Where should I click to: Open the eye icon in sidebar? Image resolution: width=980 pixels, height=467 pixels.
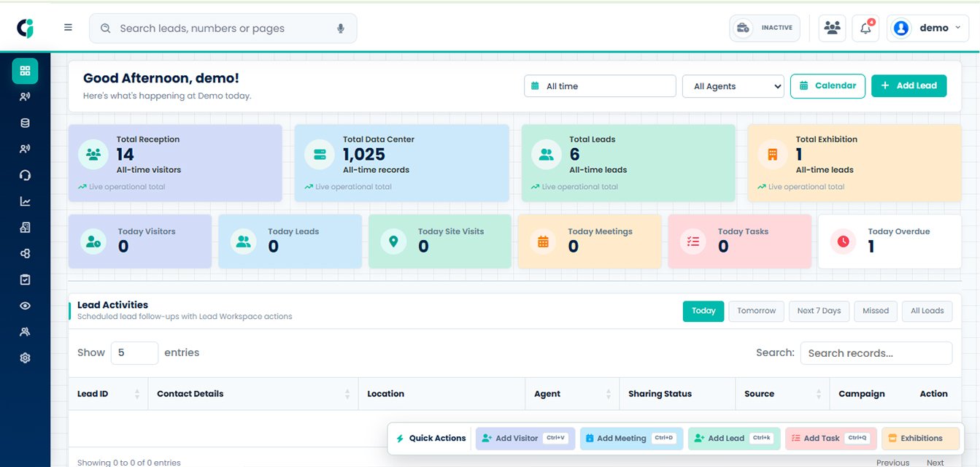point(25,306)
